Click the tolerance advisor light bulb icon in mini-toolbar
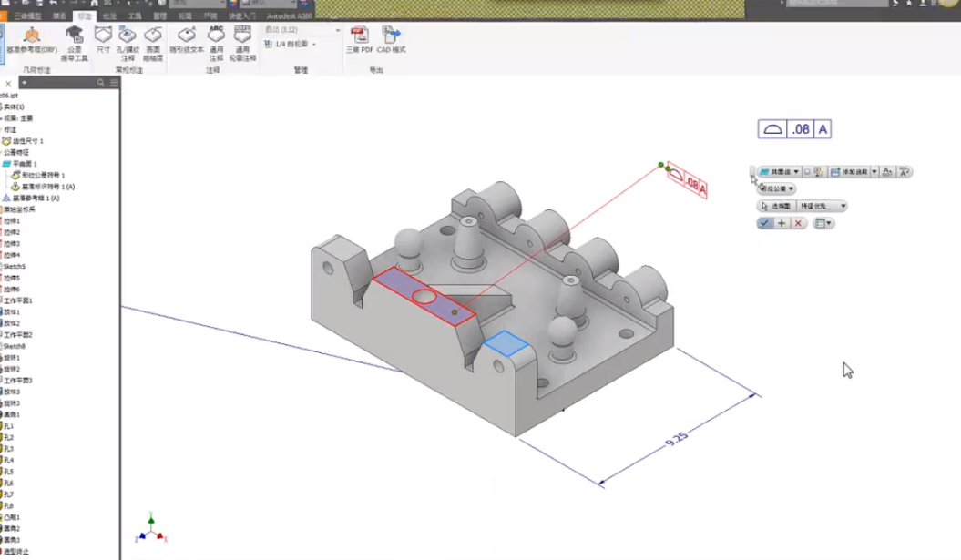 coord(818,172)
